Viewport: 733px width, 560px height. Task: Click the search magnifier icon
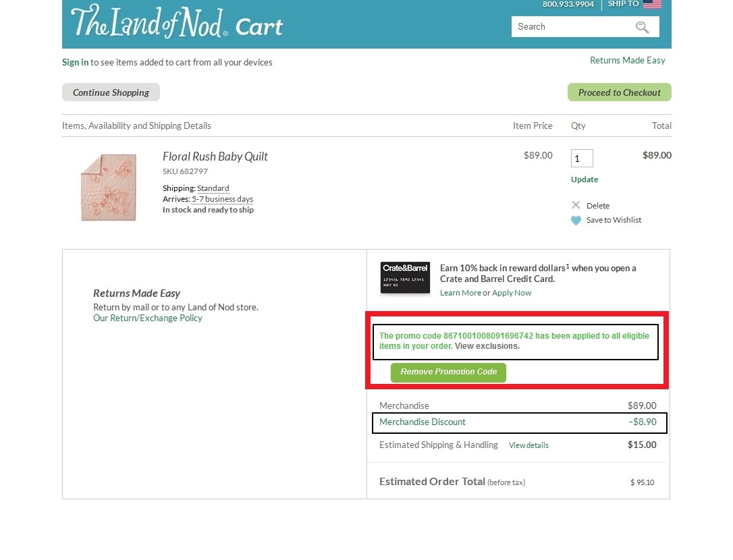coord(642,27)
